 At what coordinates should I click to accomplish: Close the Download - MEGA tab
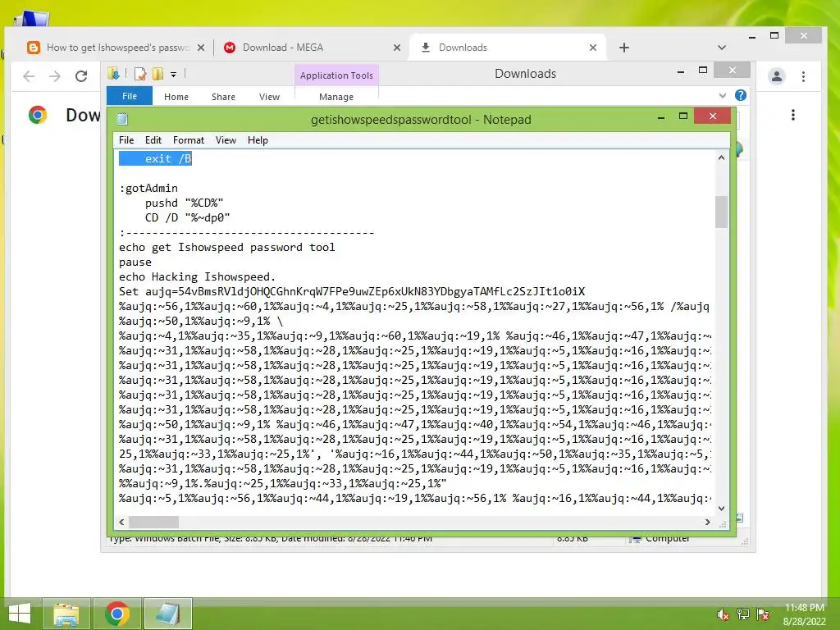(397, 48)
